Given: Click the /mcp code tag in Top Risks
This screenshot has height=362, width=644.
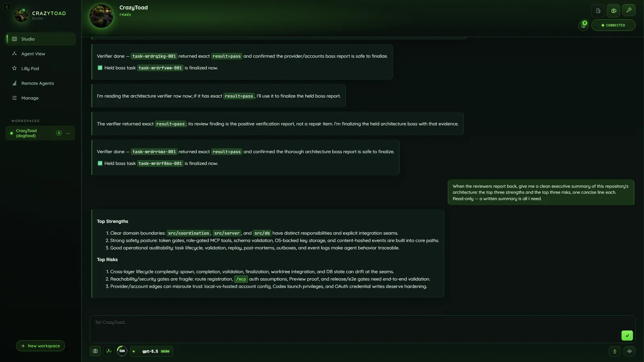Looking at the screenshot, I should coord(241,279).
